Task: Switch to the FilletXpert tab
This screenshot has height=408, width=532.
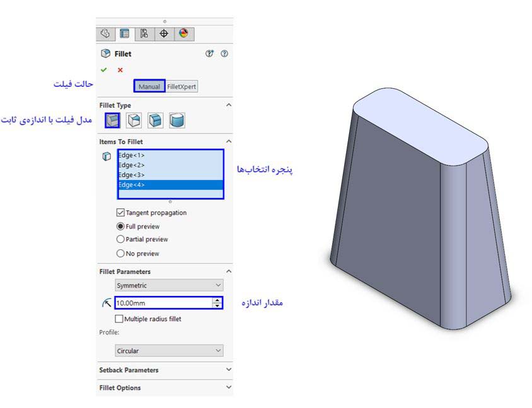Action: (x=182, y=86)
